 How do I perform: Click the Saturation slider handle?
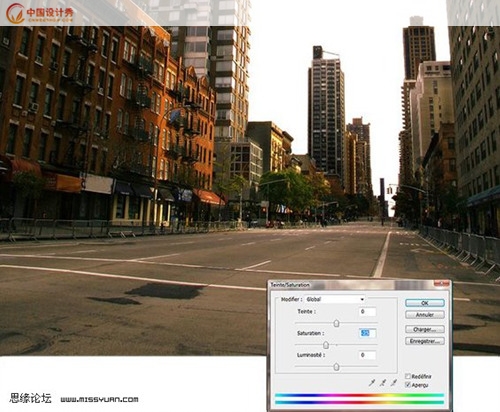326,345
